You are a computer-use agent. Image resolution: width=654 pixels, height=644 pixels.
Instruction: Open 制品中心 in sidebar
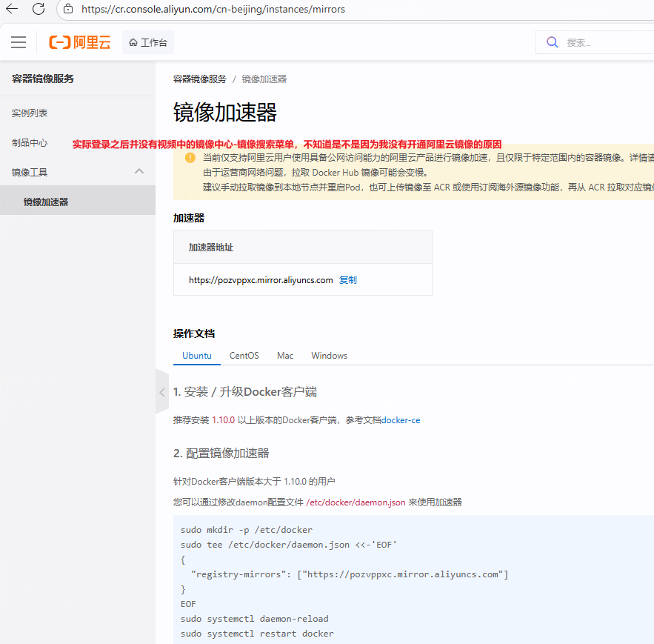point(30,143)
